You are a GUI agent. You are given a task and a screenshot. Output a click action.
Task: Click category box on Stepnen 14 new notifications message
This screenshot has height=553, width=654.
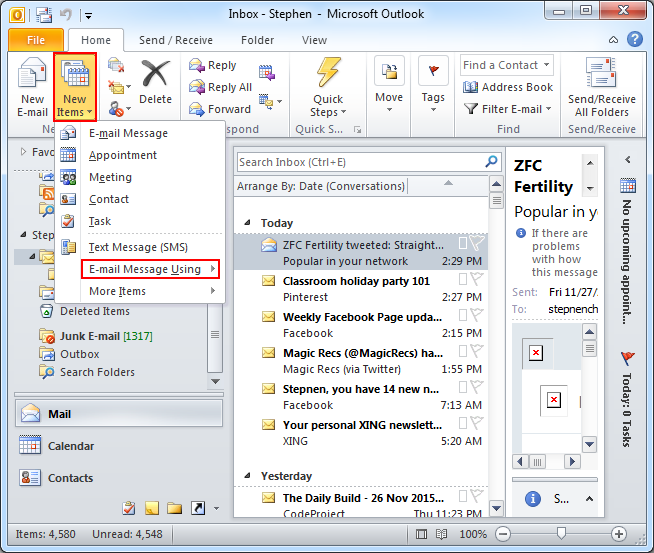pyautogui.click(x=463, y=387)
